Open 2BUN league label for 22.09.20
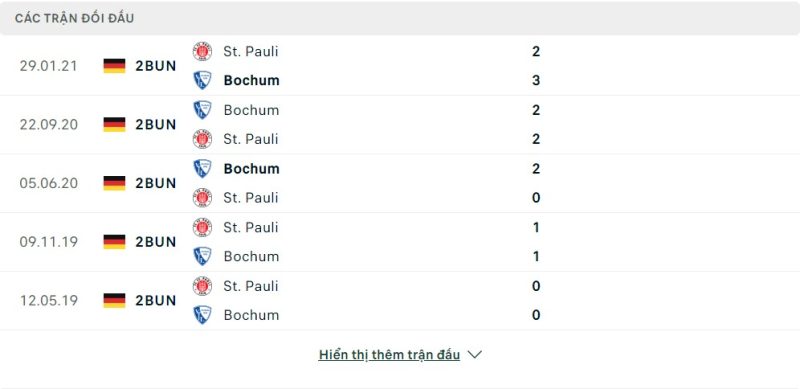800x389 pixels. (x=156, y=125)
